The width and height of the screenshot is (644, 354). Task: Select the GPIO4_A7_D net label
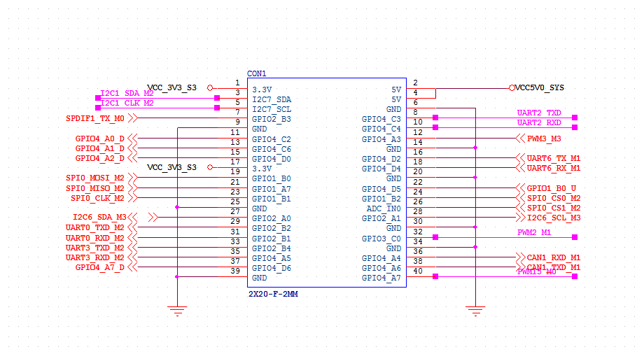(x=100, y=268)
